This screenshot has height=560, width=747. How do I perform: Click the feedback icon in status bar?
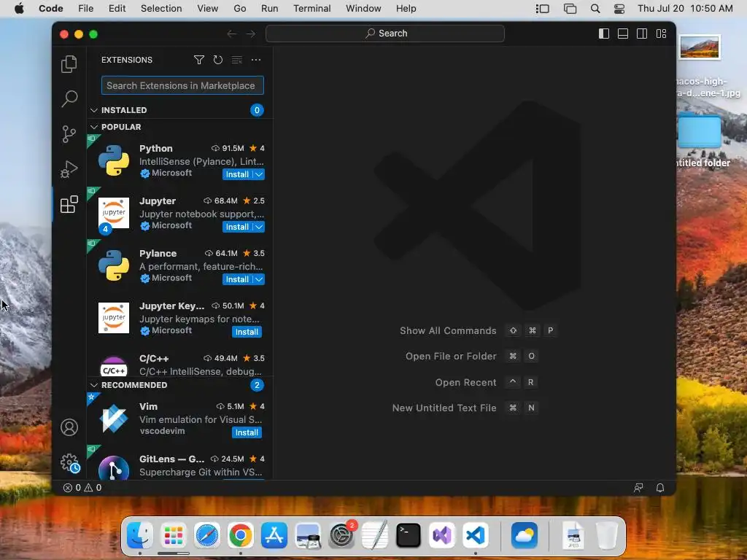tap(638, 487)
